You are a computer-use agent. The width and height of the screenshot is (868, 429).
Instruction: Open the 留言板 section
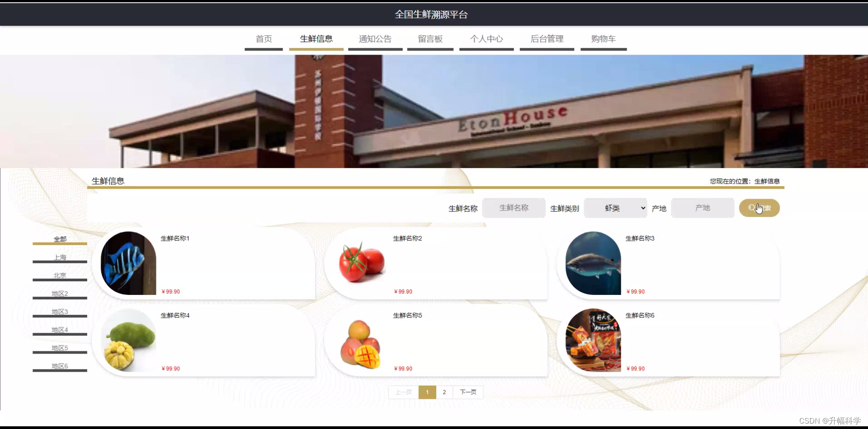[430, 39]
